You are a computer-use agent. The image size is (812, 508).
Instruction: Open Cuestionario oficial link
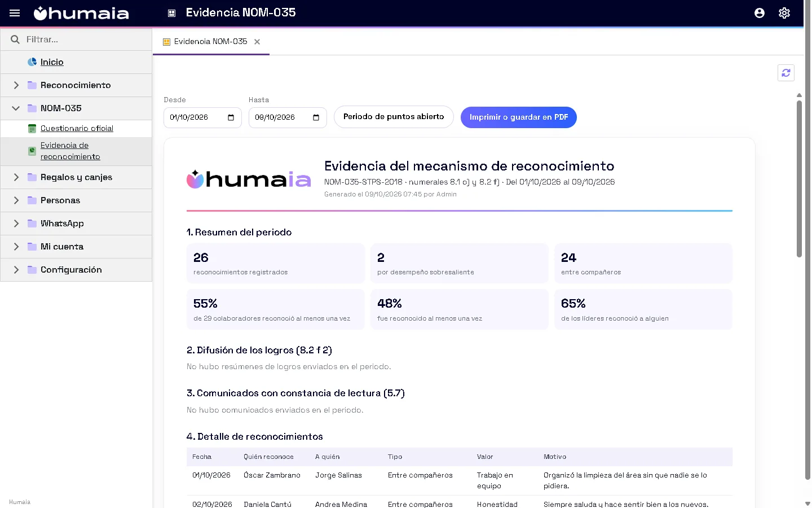click(77, 129)
